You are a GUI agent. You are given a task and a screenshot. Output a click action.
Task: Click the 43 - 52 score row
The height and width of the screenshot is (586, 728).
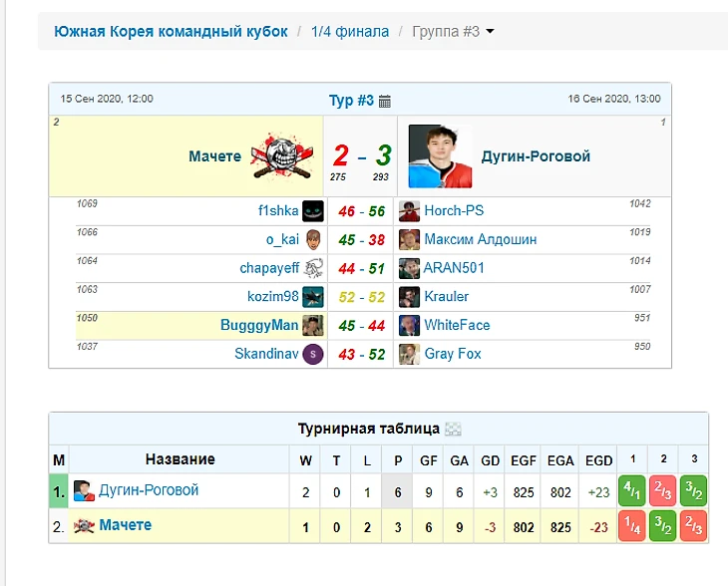pos(362,355)
